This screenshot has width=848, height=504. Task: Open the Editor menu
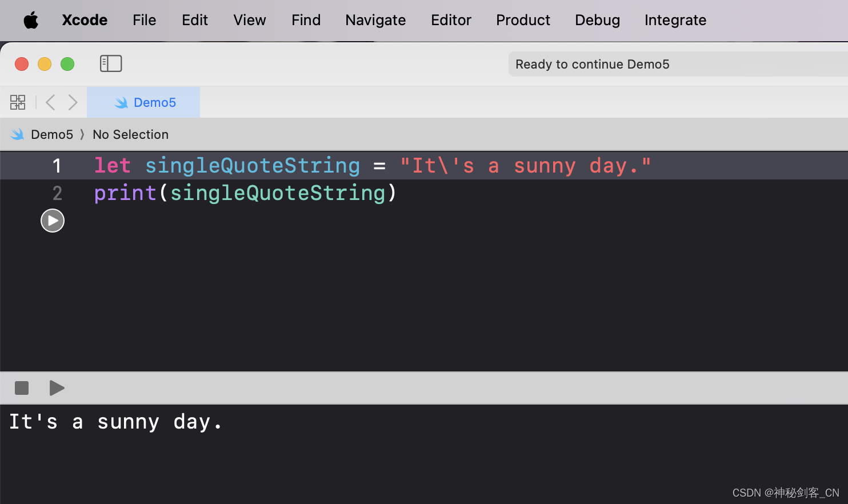[451, 20]
